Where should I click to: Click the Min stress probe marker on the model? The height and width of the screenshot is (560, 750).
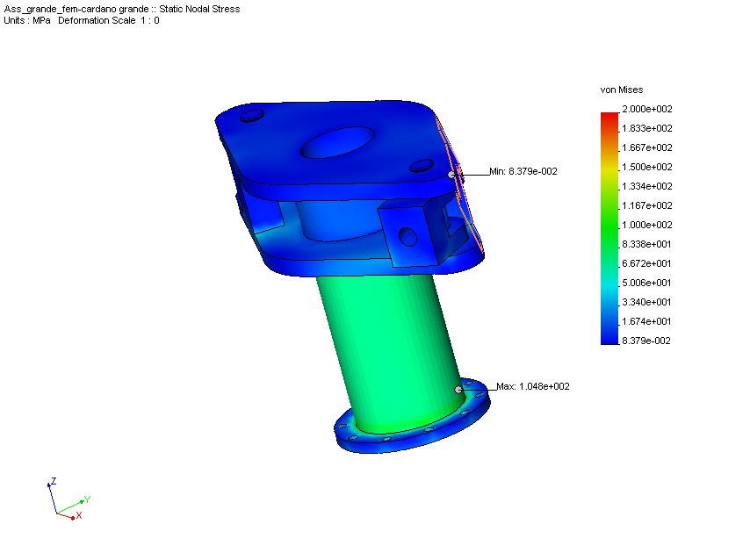coord(451,175)
